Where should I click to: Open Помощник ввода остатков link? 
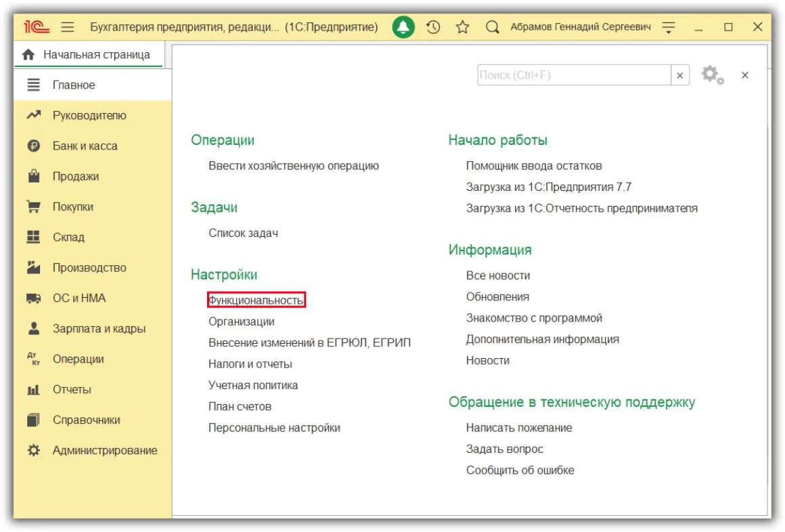pyautogui.click(x=534, y=166)
